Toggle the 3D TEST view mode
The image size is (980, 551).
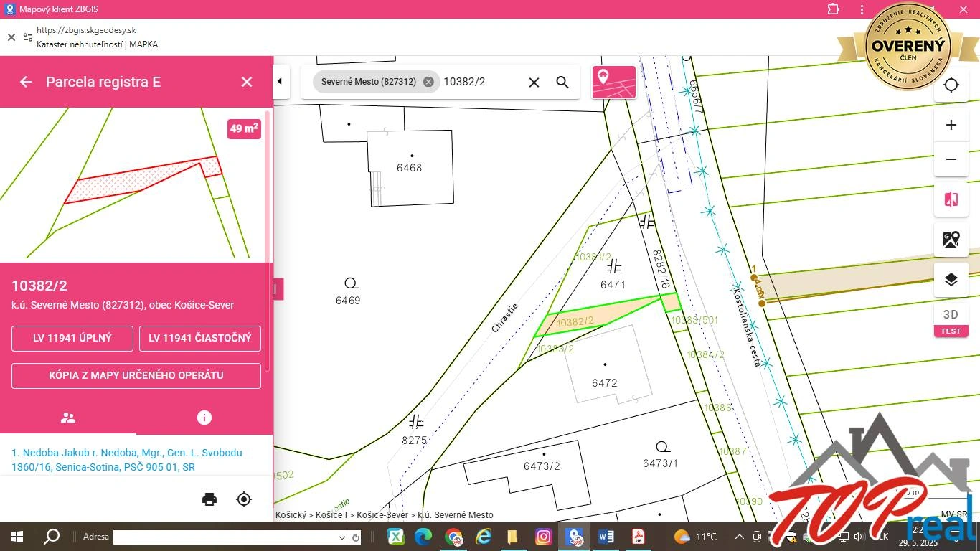(x=951, y=319)
